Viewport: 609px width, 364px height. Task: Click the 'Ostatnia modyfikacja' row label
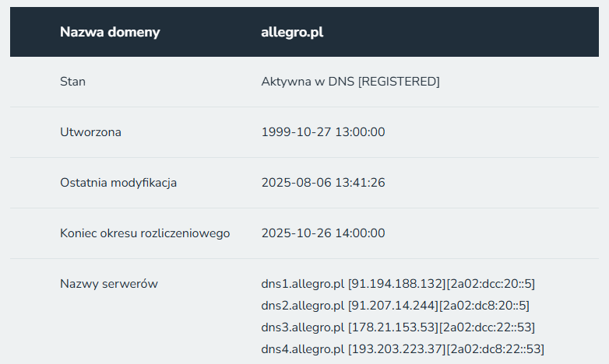pyautogui.click(x=118, y=183)
